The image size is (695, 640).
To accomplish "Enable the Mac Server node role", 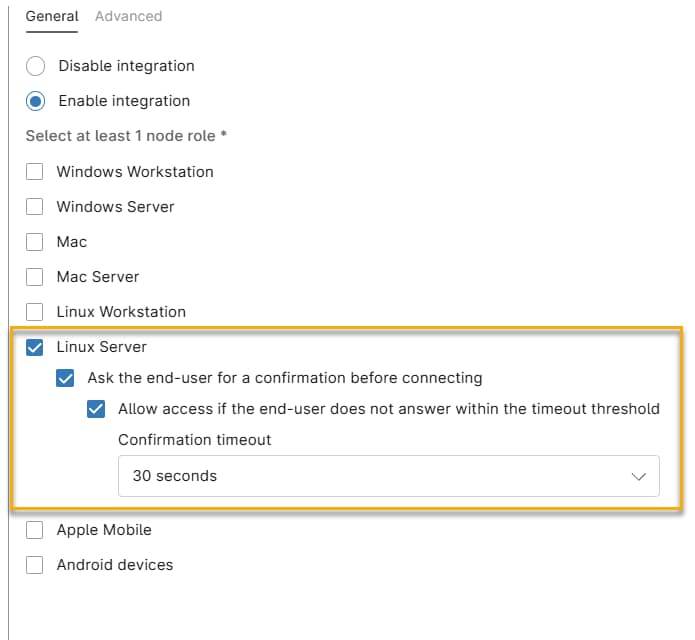I will [35, 277].
